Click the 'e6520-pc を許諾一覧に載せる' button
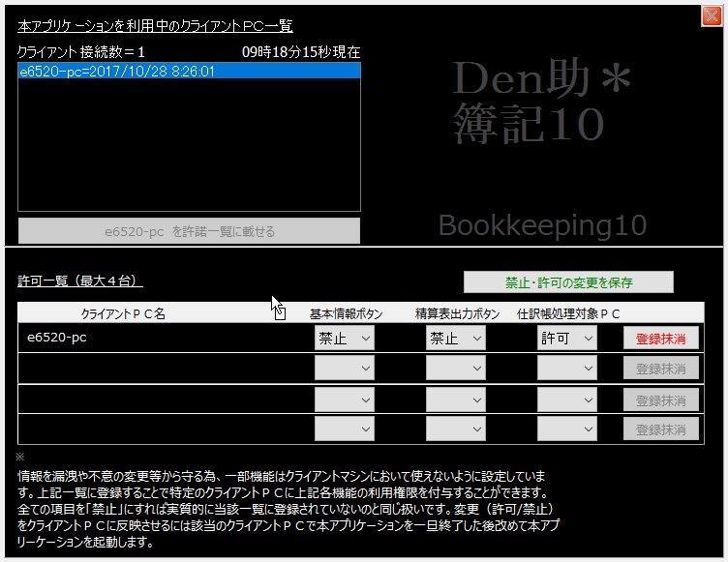Screen dimensions: 728x562 (189, 231)
